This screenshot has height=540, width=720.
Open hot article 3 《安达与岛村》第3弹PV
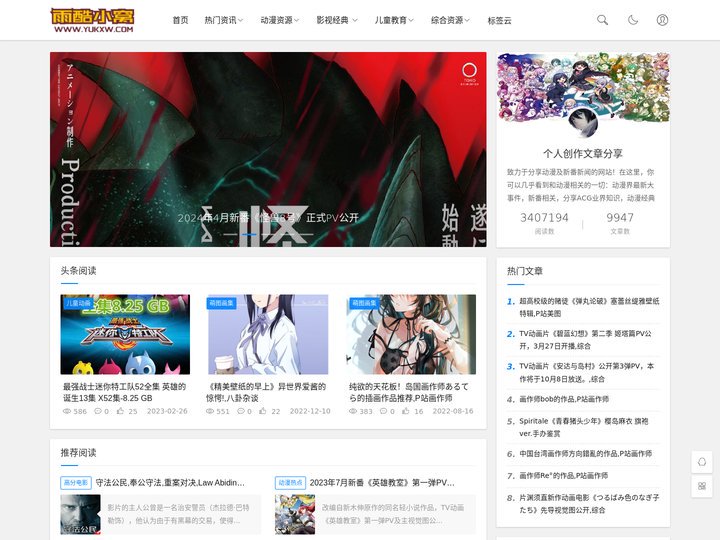pyautogui.click(x=587, y=372)
